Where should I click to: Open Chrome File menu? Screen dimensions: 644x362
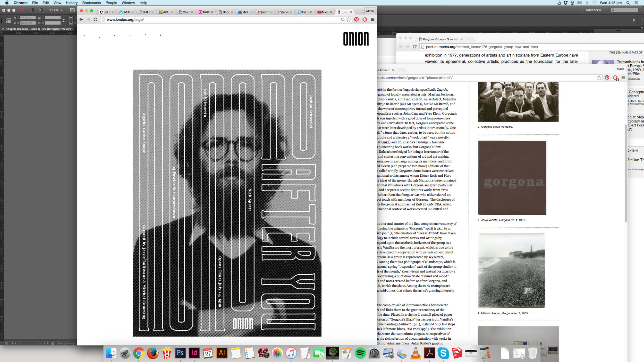(35, 3)
